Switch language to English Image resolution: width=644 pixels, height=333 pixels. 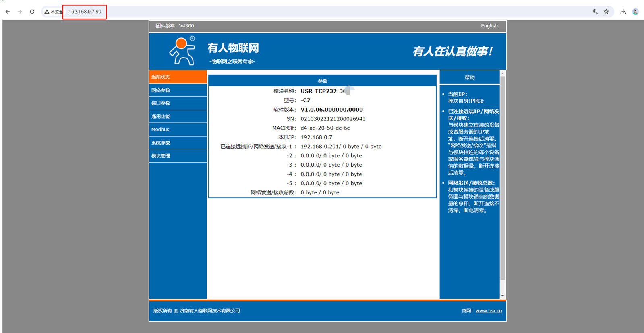(489, 26)
